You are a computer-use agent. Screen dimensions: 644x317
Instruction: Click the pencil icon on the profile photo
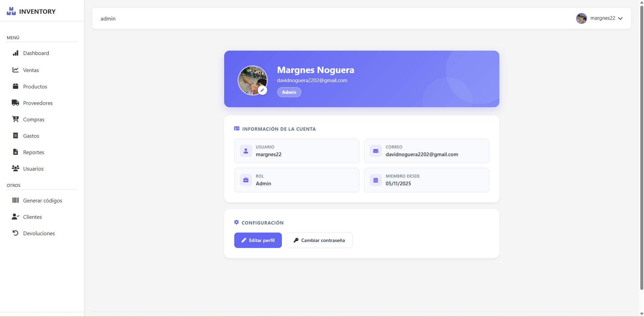pyautogui.click(x=262, y=90)
